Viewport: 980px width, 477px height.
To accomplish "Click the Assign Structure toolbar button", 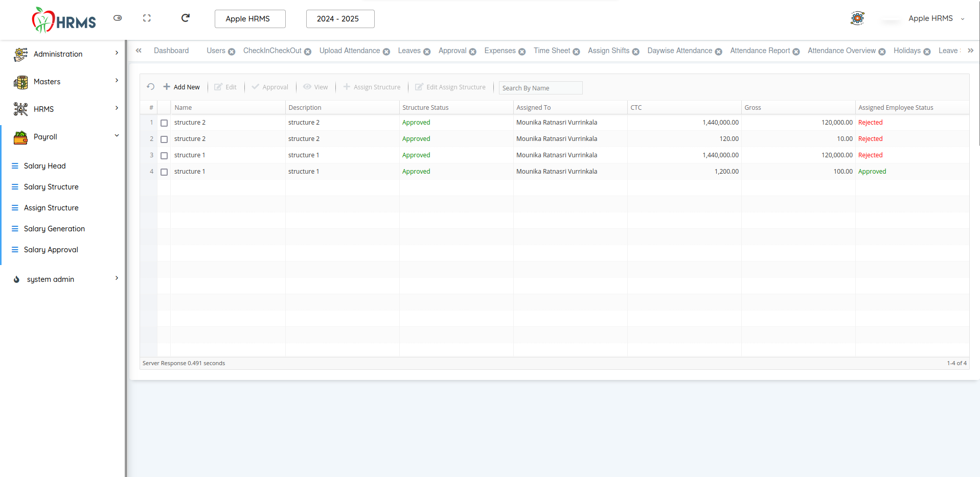I will point(372,87).
